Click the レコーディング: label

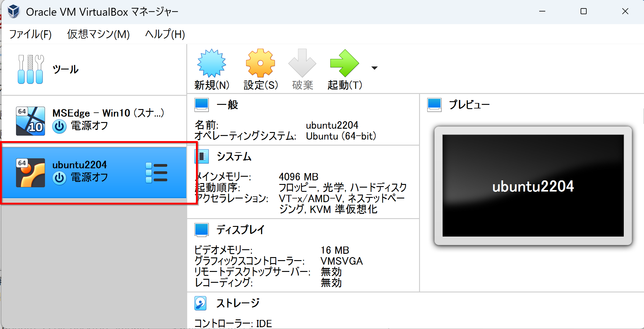[x=224, y=283]
